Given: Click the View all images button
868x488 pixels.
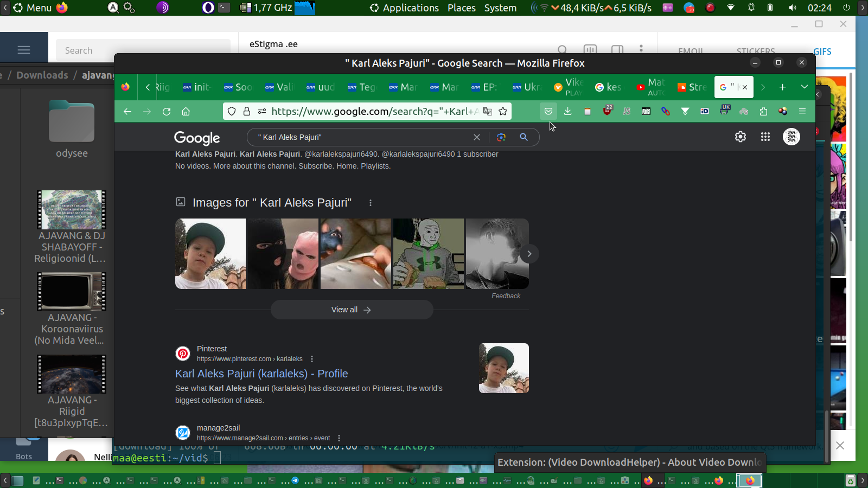Looking at the screenshot, I should pyautogui.click(x=352, y=310).
